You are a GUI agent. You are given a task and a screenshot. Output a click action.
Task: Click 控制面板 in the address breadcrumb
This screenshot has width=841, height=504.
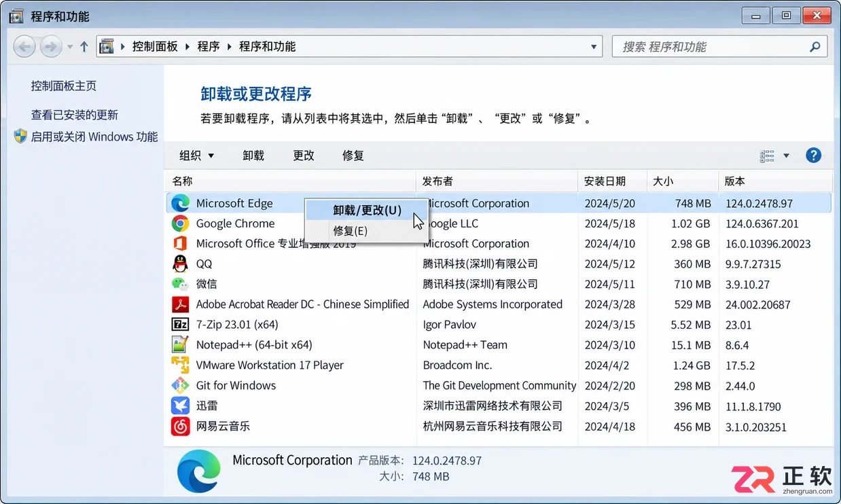155,47
